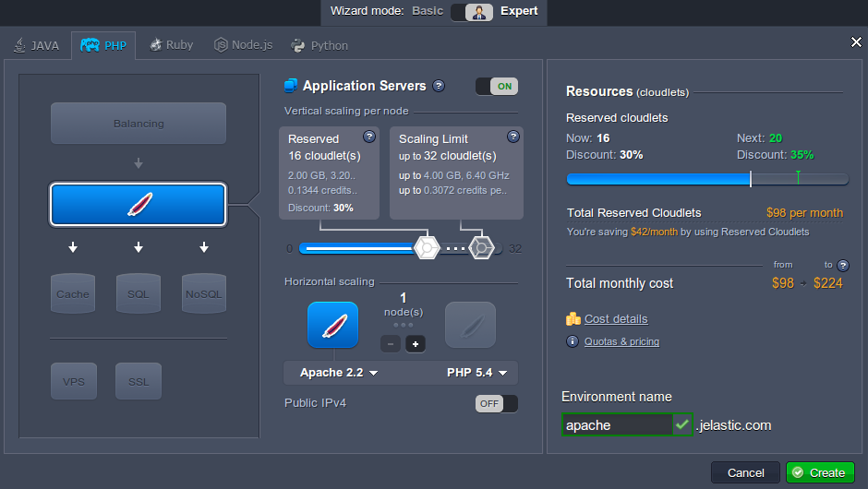Image resolution: width=868 pixels, height=489 pixels.
Task: Click the Scaling Limit slider handle
Action: click(482, 248)
